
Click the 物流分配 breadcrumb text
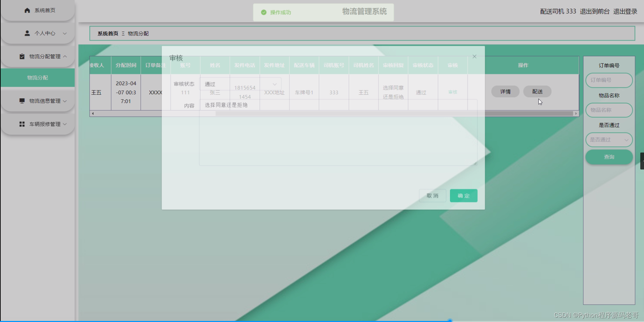point(138,34)
